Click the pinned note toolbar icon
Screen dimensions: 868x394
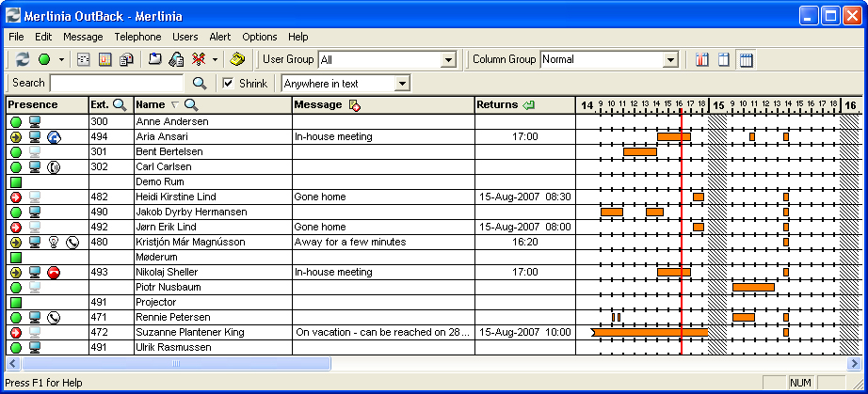coord(155,59)
